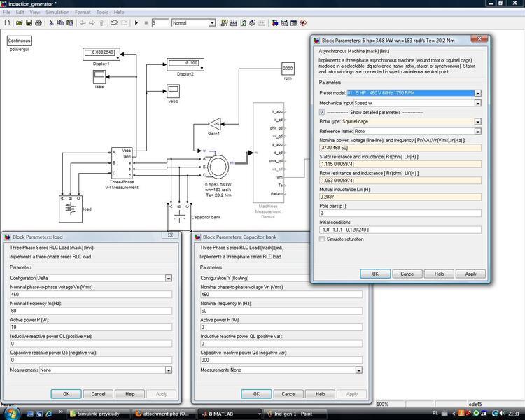Select the Gain1 triangle block
Image resolution: width=525 pixels, height=420 pixels.
click(216, 125)
